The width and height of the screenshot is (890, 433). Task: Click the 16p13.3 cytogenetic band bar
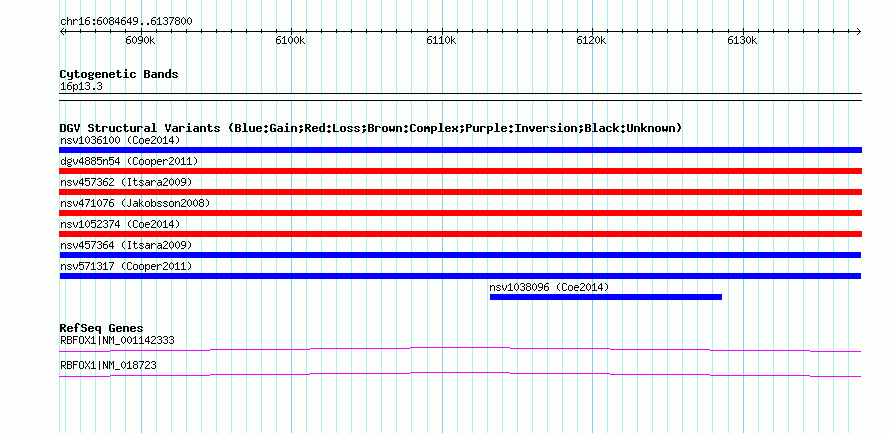[460, 97]
